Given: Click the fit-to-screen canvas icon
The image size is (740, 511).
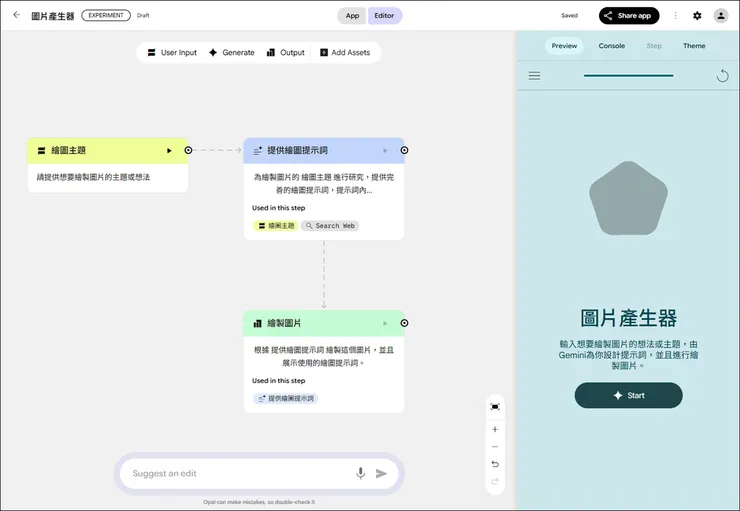Looking at the screenshot, I should [x=495, y=407].
